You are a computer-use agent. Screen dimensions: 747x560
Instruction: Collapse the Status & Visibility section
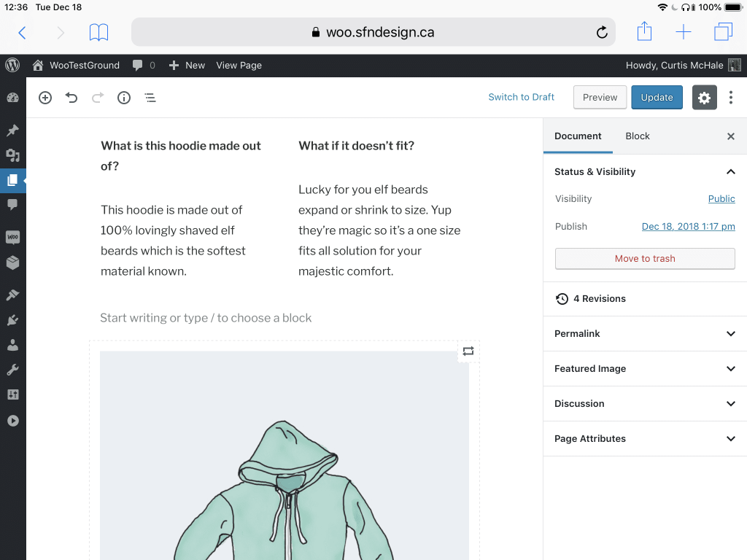click(730, 171)
